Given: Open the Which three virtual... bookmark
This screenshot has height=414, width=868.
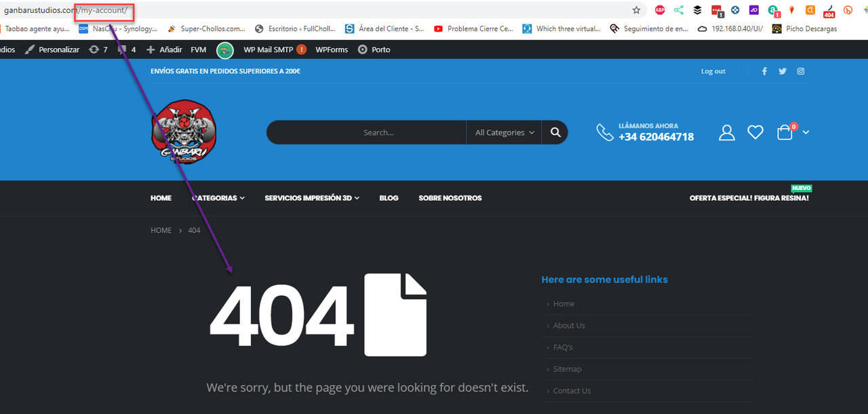Looking at the screenshot, I should (x=562, y=29).
